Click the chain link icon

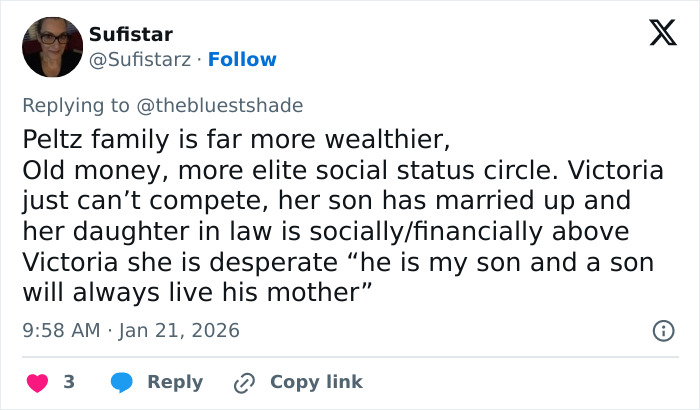tap(245, 382)
